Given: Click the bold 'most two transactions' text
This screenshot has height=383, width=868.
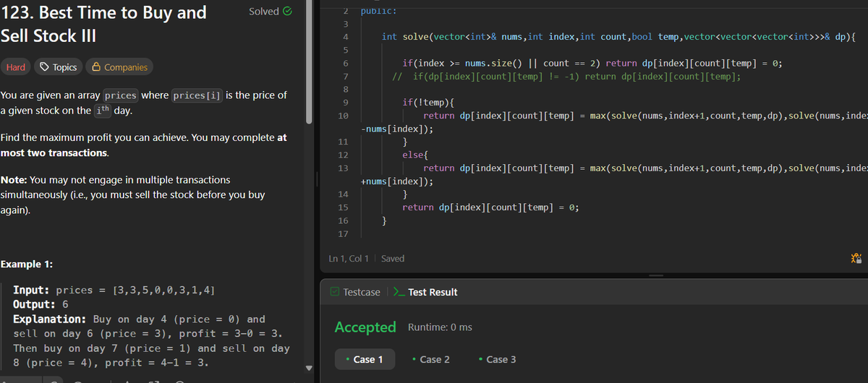Looking at the screenshot, I should 54,153.
